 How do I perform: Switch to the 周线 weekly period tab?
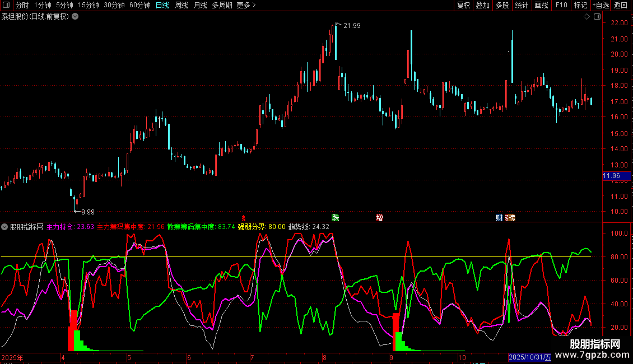[181, 6]
